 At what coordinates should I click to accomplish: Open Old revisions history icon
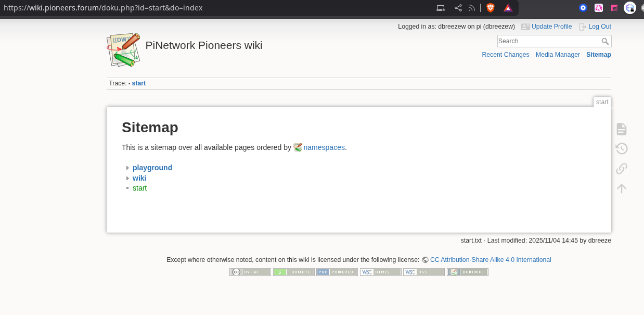point(621,149)
